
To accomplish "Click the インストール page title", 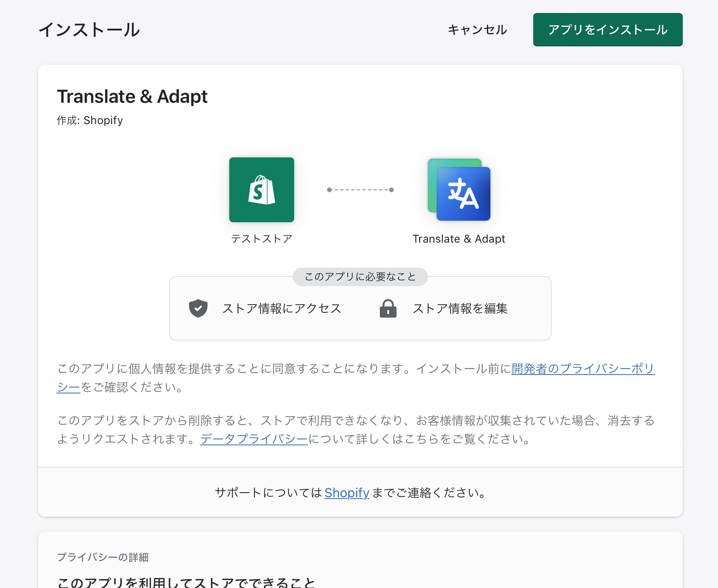I will (88, 29).
